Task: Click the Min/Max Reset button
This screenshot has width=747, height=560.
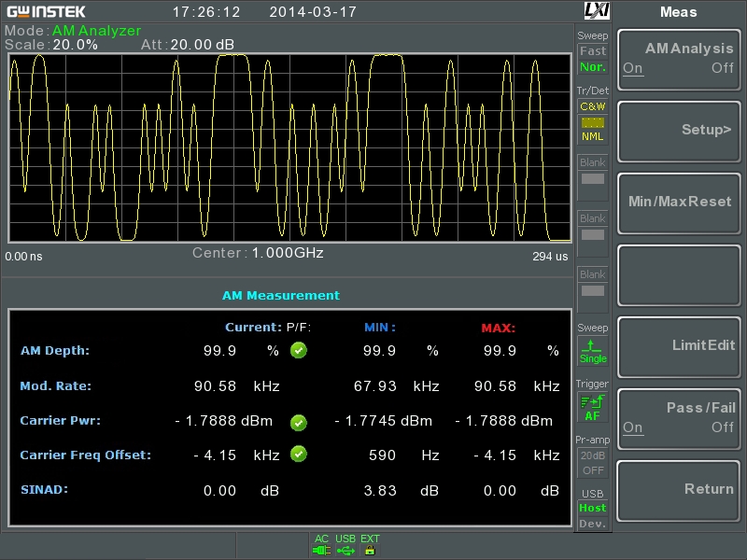Action: [679, 203]
